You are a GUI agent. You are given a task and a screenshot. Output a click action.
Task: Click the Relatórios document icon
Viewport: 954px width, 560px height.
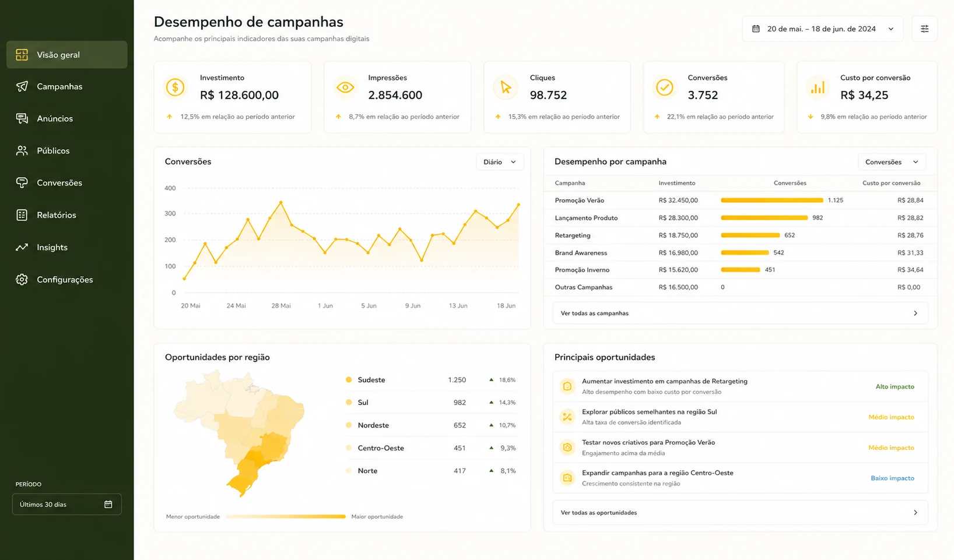coord(22,215)
